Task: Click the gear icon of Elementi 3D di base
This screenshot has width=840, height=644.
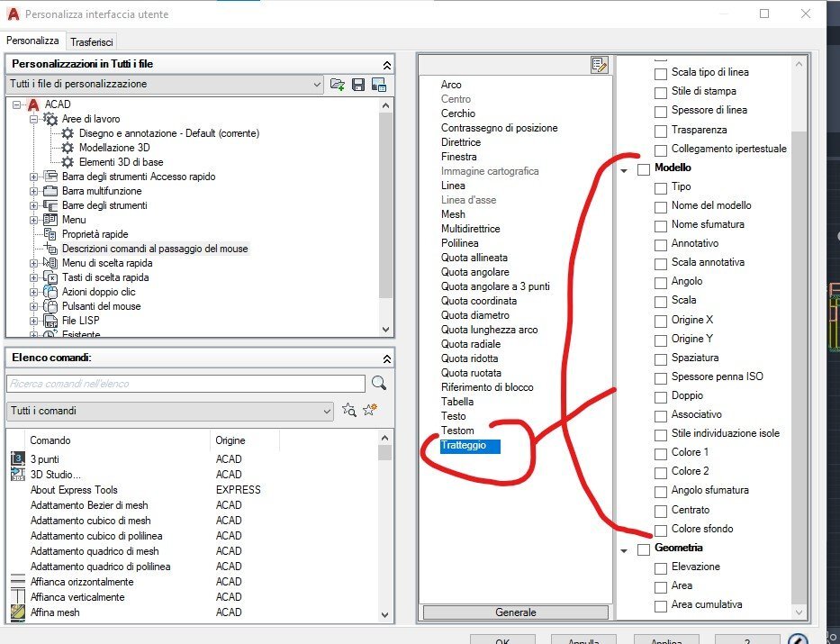Action: click(x=68, y=162)
